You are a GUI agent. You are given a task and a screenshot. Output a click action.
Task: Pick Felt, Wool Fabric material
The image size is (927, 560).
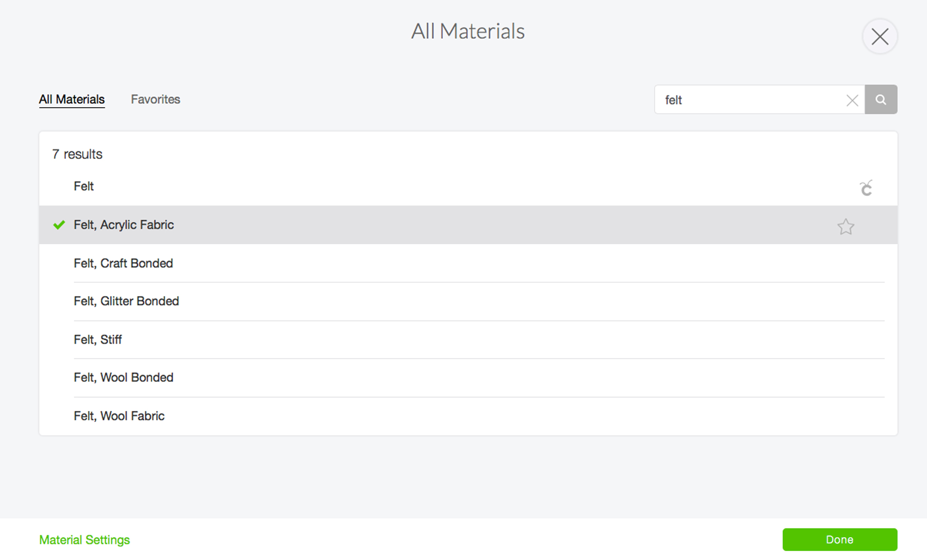click(x=468, y=416)
